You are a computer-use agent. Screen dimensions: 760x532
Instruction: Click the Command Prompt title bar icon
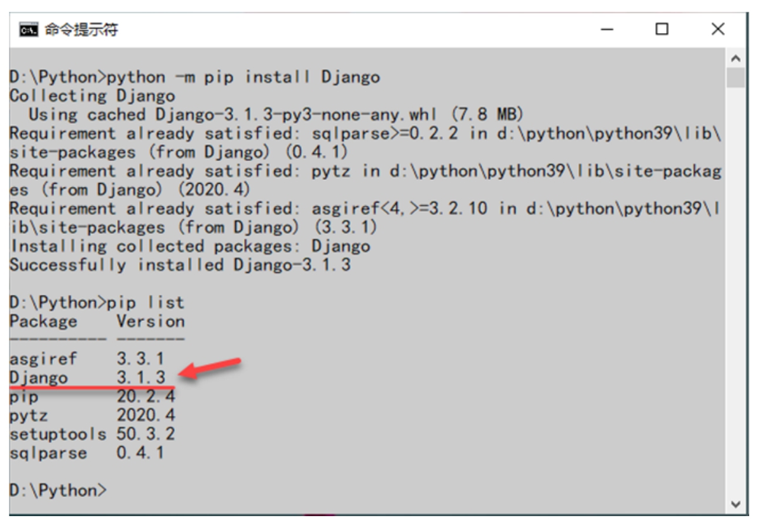tap(28, 30)
